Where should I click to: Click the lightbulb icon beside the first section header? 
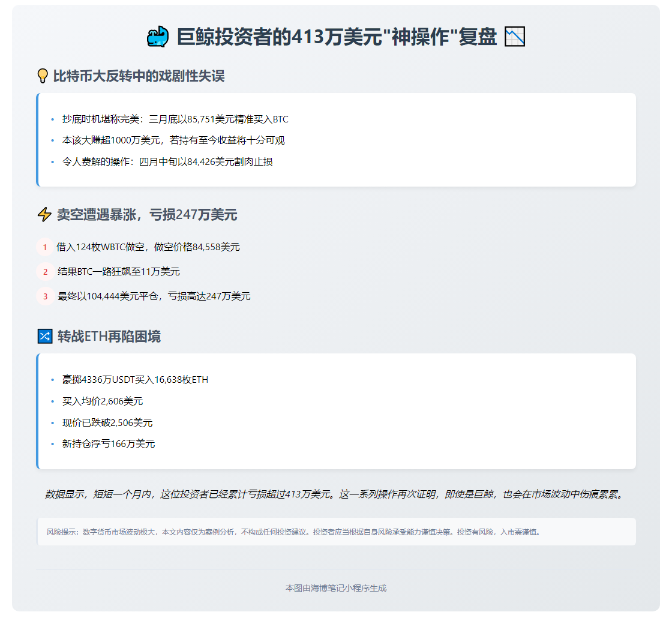(x=43, y=74)
